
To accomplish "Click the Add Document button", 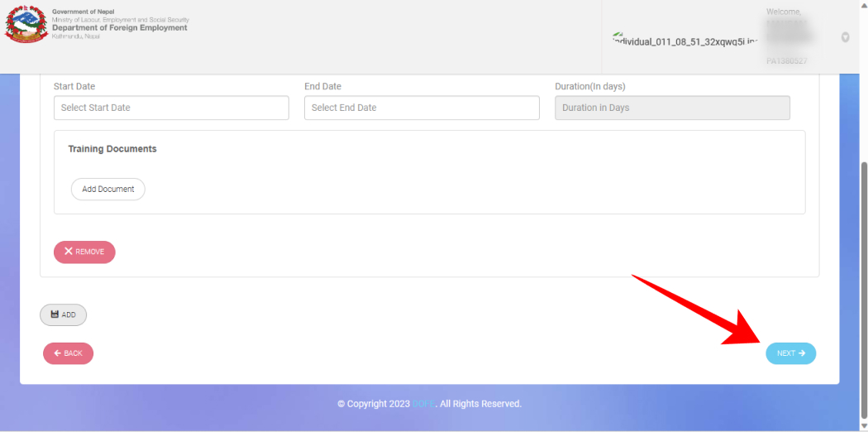I will pyautogui.click(x=108, y=189).
